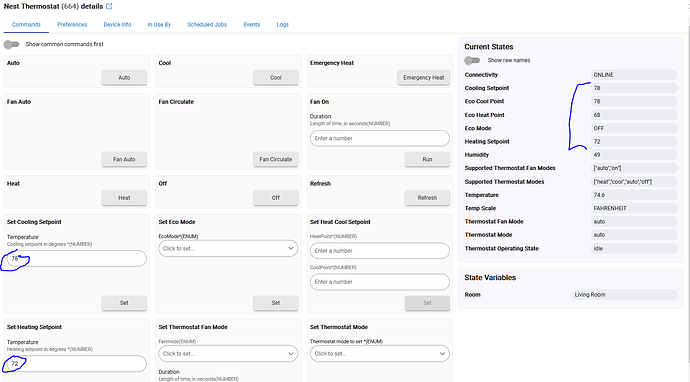Image resolution: width=690 pixels, height=382 pixels.
Task: Click the CoolPoint number input
Action: (x=380, y=282)
